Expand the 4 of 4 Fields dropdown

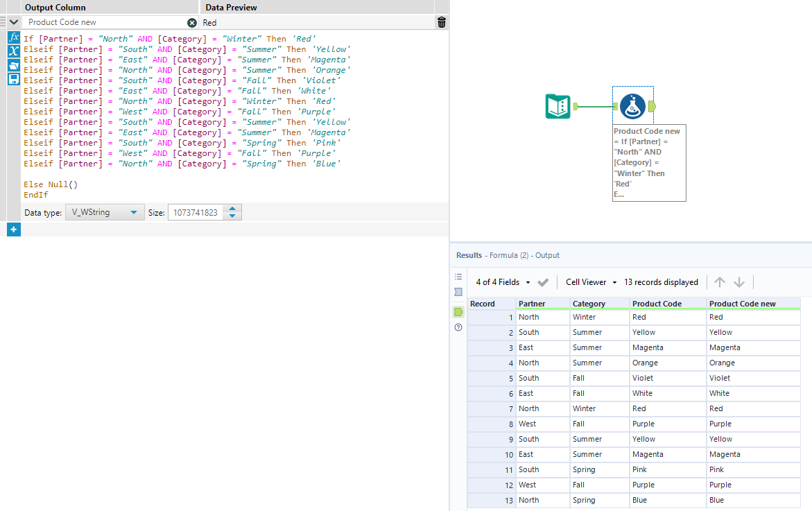(x=503, y=282)
